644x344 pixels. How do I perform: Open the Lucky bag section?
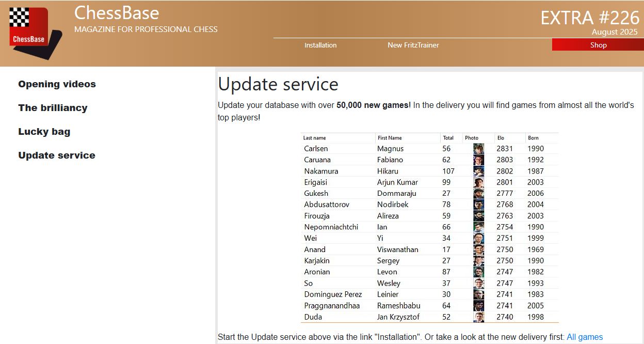point(44,132)
